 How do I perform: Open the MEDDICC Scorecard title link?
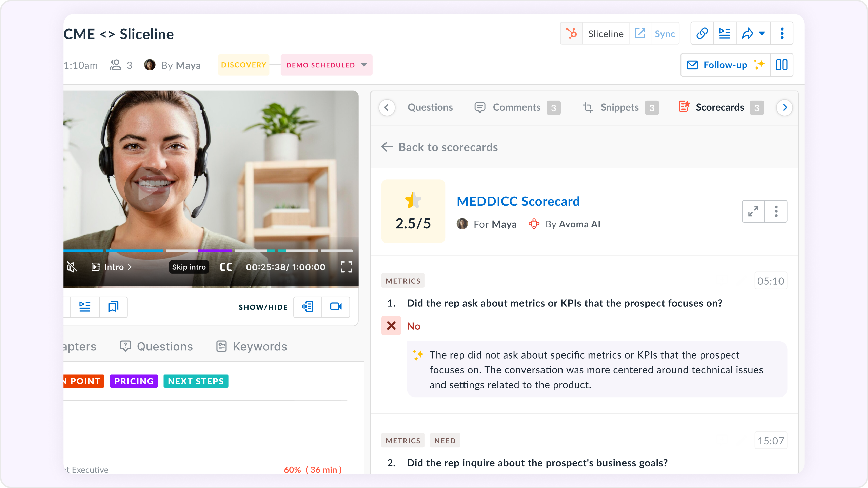click(518, 201)
